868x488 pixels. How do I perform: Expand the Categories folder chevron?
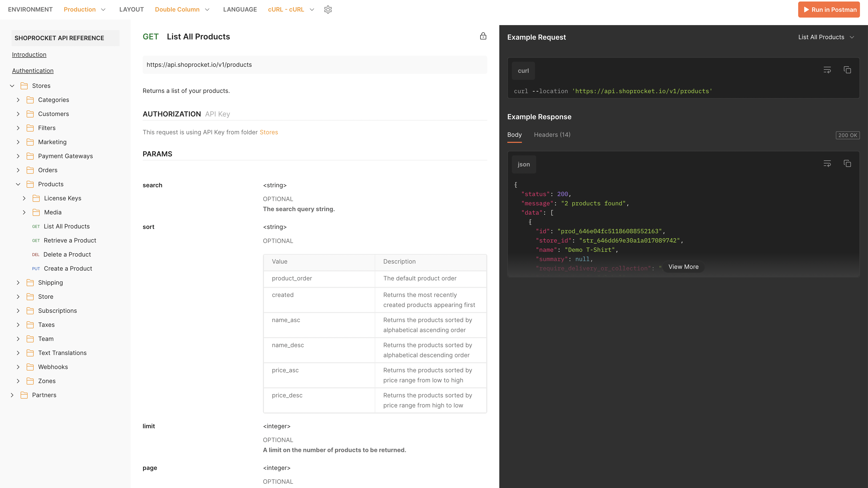[x=18, y=100]
